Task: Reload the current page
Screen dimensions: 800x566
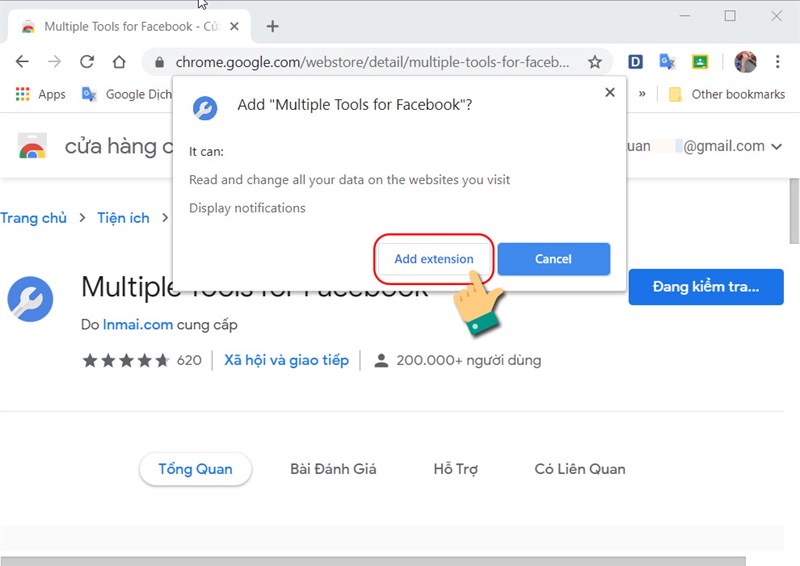Action: [x=87, y=62]
